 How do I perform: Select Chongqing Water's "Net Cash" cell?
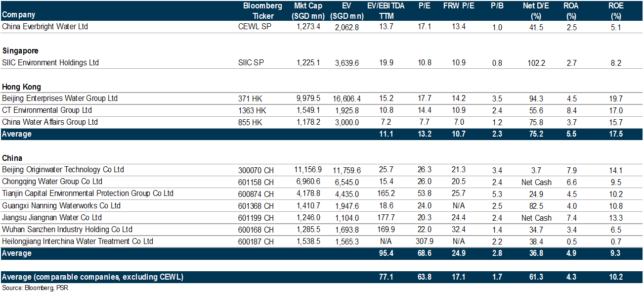[x=536, y=182]
